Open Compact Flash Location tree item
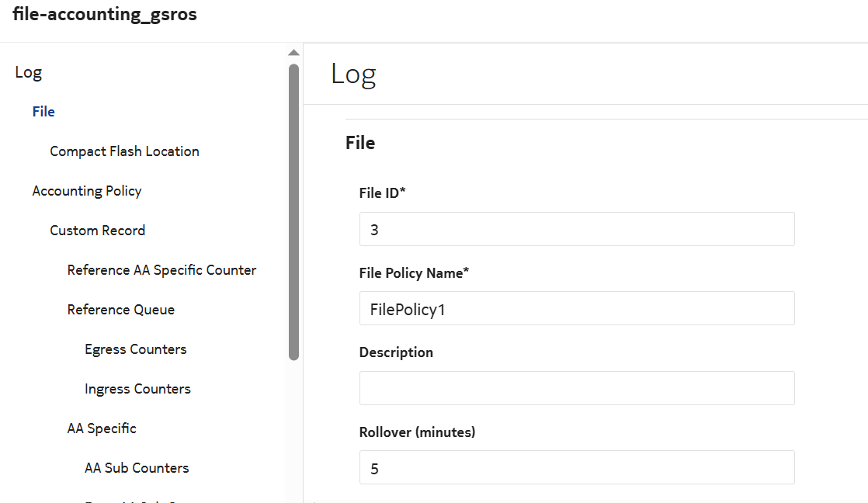This screenshot has width=868, height=503. 124,151
